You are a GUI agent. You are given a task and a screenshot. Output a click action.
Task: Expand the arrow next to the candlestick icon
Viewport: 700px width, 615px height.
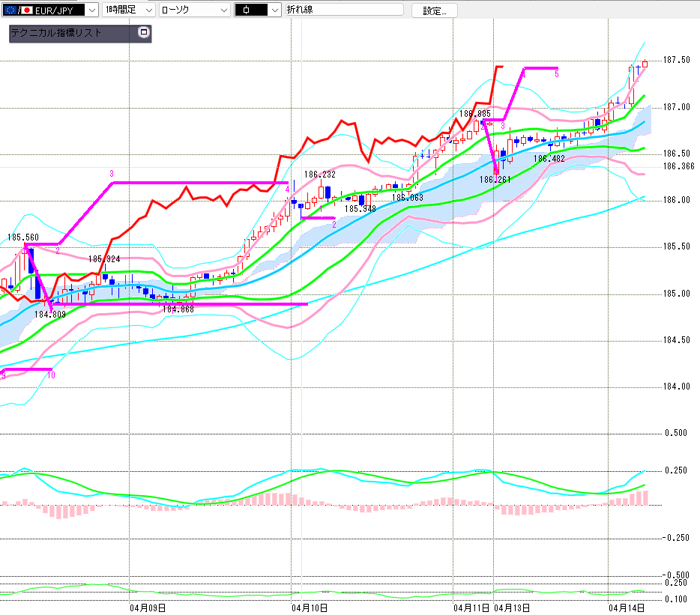274,10
